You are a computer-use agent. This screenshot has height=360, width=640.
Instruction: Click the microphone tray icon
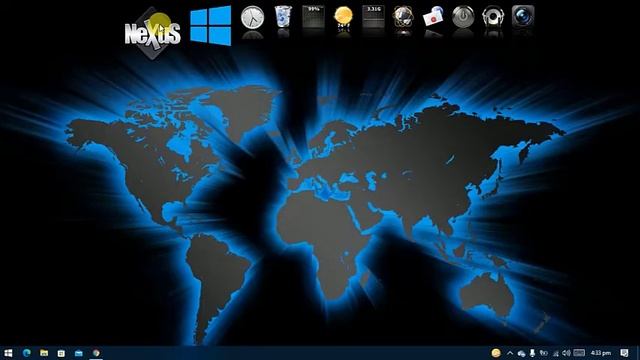pyautogui.click(x=532, y=353)
